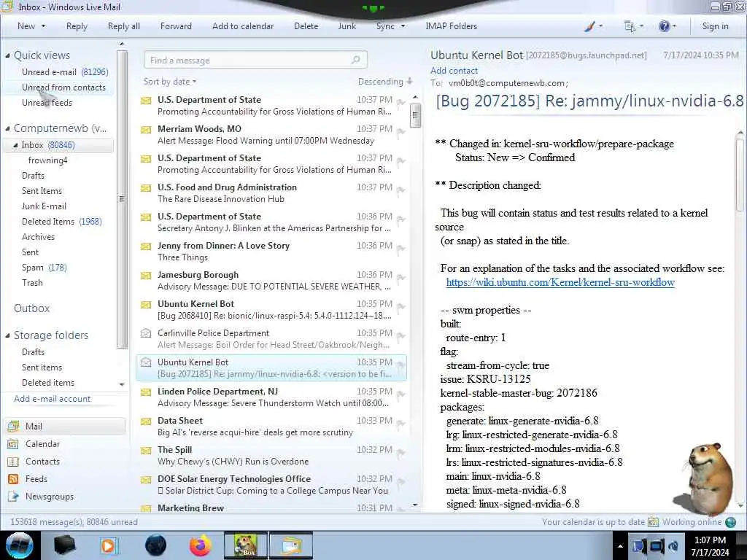This screenshot has width=747, height=560.
Task: Click the Calendar icon in bottom navigation
Action: click(13, 444)
